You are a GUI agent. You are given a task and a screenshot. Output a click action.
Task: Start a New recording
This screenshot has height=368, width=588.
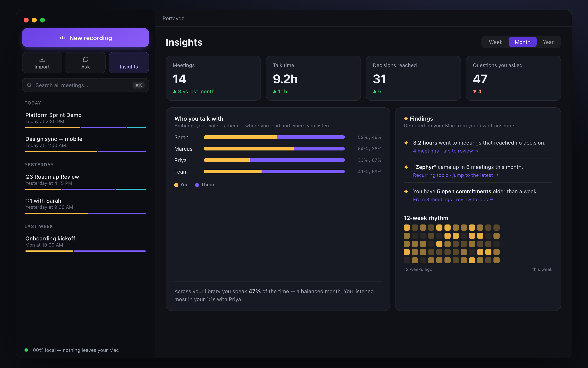86,38
